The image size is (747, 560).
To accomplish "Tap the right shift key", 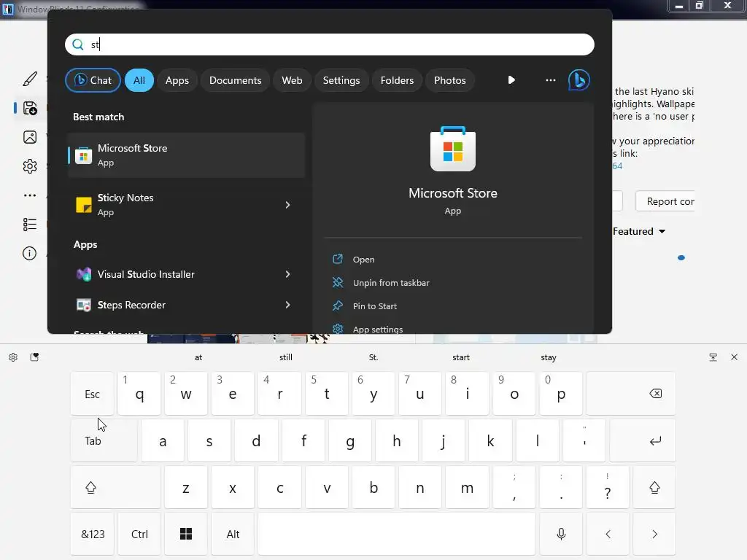I will coord(654,487).
